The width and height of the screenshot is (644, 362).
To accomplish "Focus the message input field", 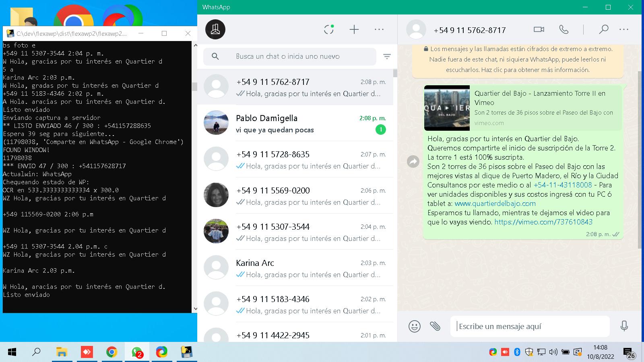I will [530, 326].
